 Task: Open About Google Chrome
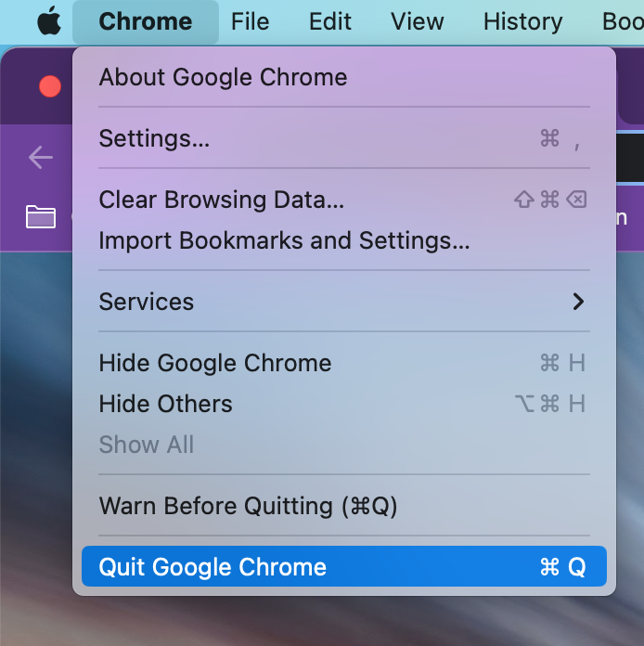(x=344, y=77)
